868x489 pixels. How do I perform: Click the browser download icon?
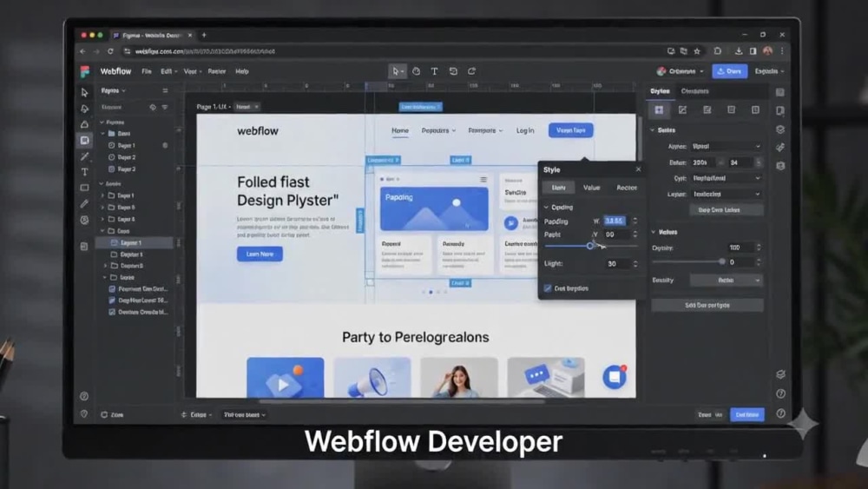click(739, 51)
